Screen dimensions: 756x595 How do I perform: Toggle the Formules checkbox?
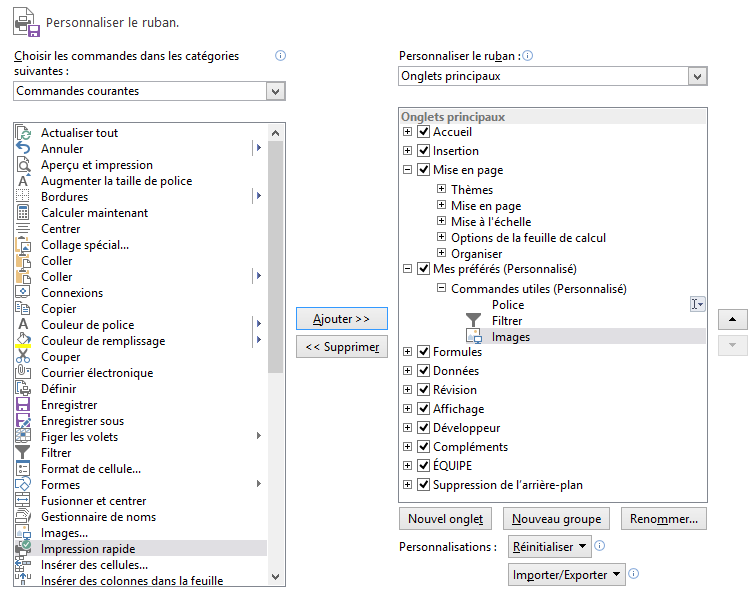point(424,352)
